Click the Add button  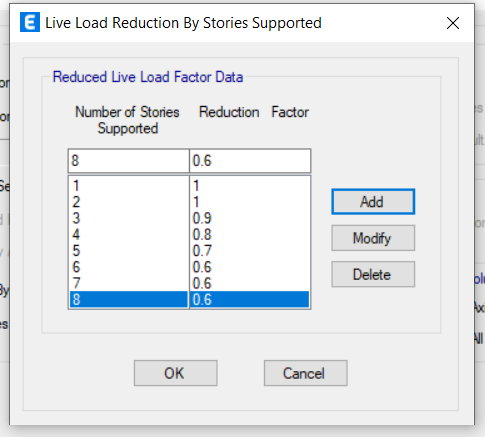pos(373,202)
